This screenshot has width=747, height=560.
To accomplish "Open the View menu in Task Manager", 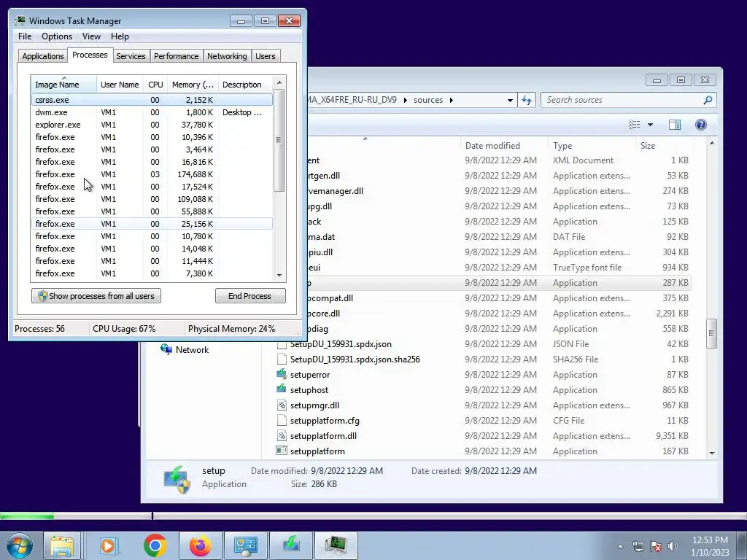I will tap(91, 36).
